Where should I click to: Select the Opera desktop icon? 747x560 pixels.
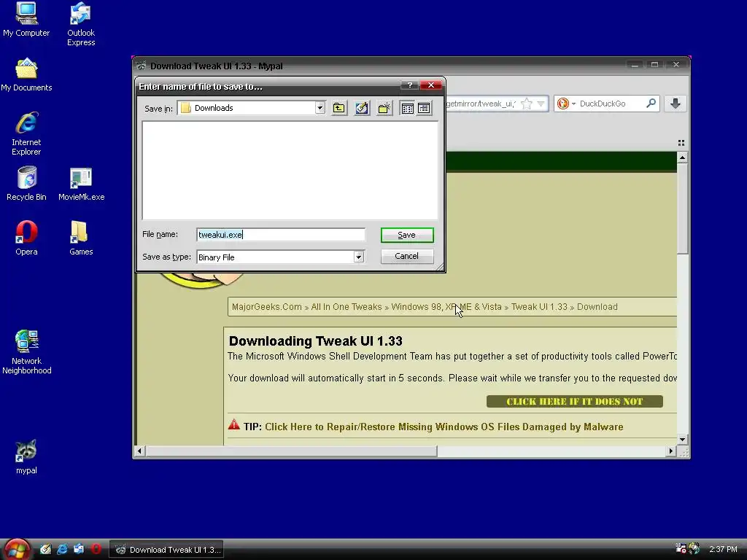(26, 238)
